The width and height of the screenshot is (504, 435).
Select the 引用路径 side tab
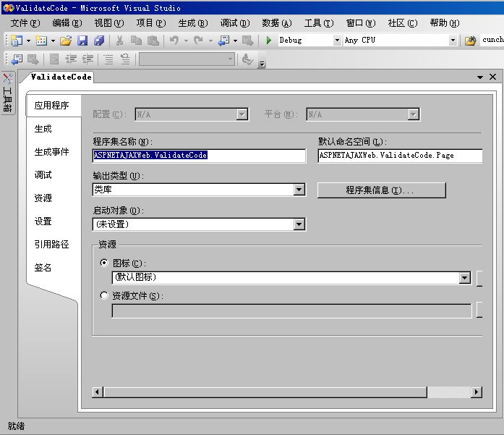tap(52, 245)
